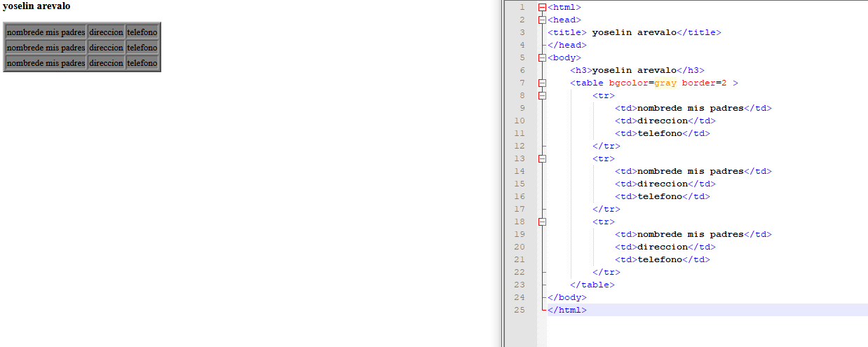Collapse the <body> fold marker on line 5

[x=542, y=57]
